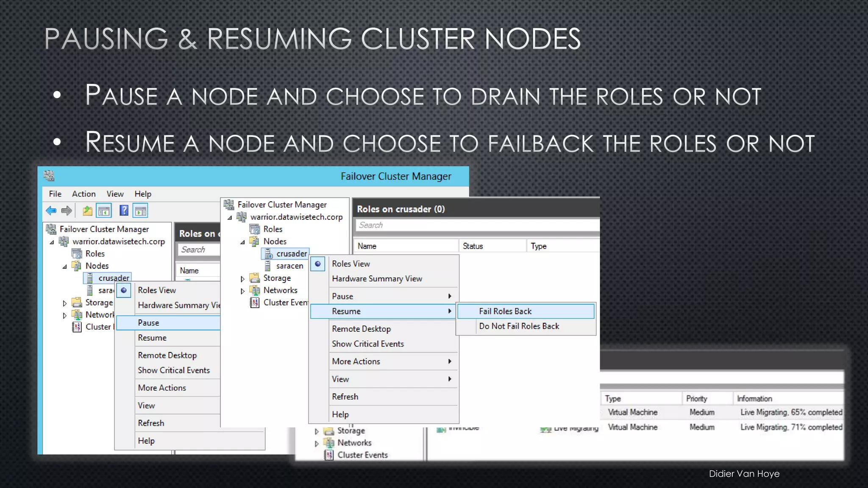Open the Action menu in the menu bar
The height and width of the screenshot is (488, 868).
coord(83,194)
